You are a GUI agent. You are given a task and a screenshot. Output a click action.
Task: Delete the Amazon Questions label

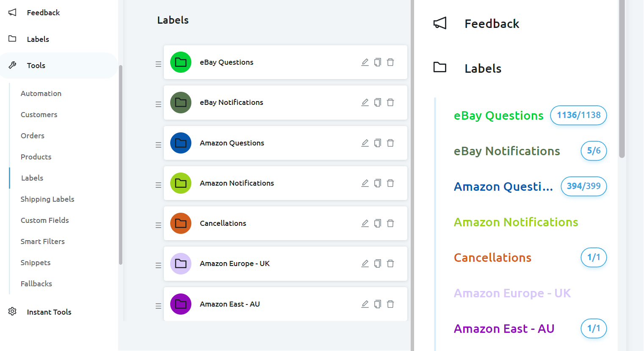tap(390, 143)
